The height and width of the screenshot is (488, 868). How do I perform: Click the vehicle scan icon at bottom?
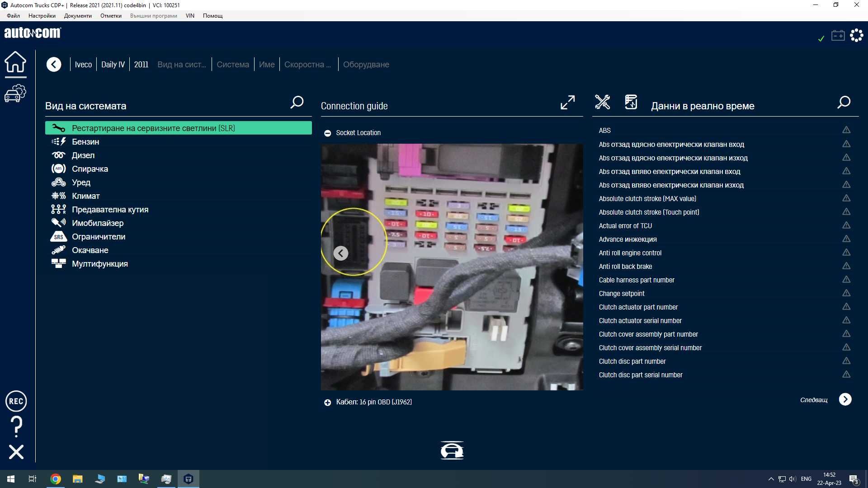[452, 450]
